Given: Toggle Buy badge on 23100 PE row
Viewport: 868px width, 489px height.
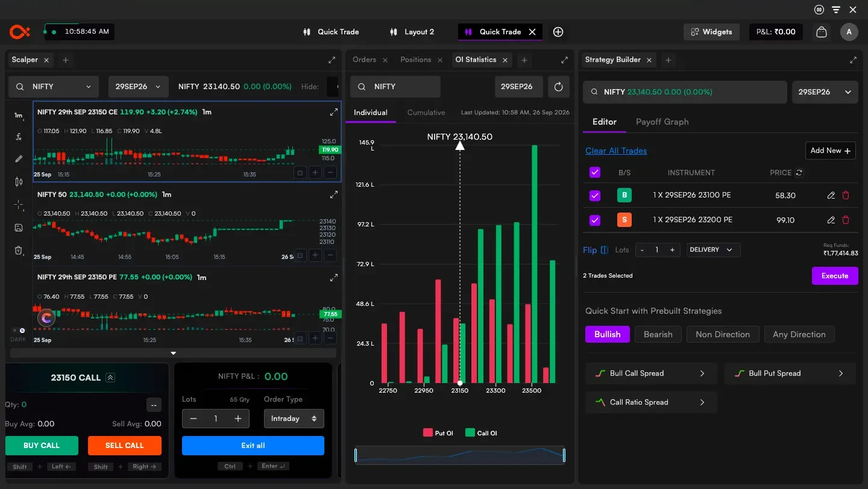Looking at the screenshot, I should click(624, 196).
